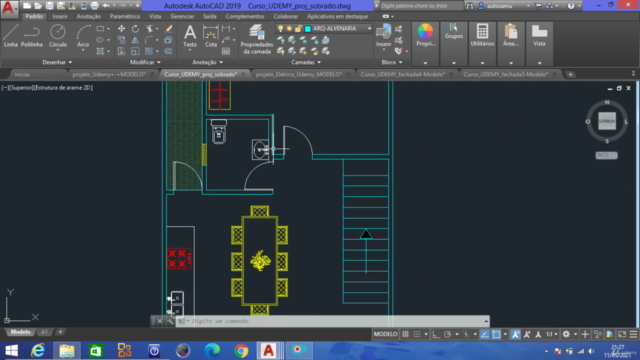Toggle object snap tracking in status bar
This screenshot has height=360, width=640.
[x=484, y=334]
